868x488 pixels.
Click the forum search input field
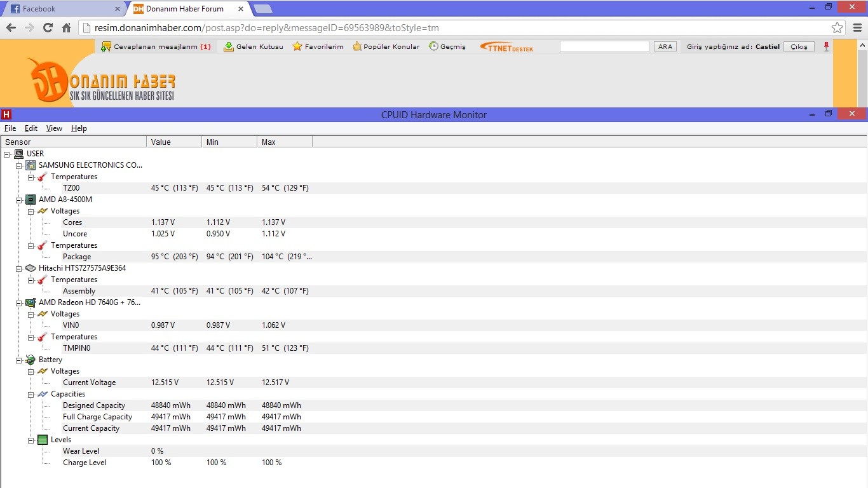coord(604,46)
